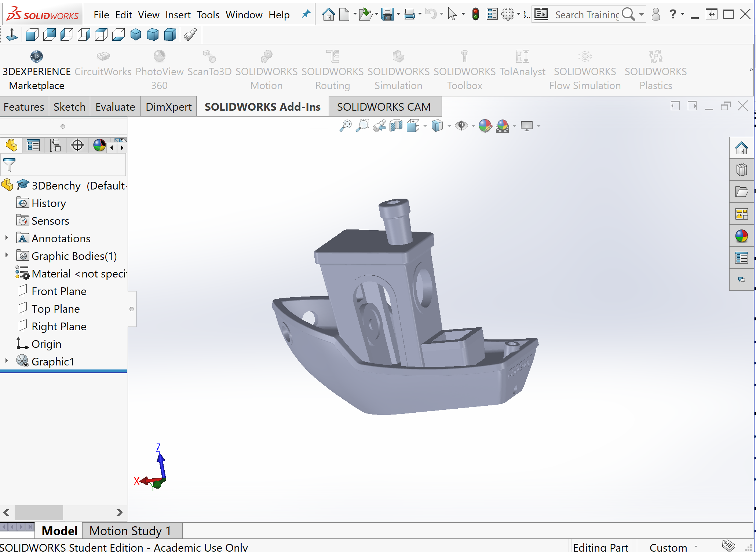Toggle the ScanTo3D add-in
This screenshot has height=552, width=756.
click(209, 63)
